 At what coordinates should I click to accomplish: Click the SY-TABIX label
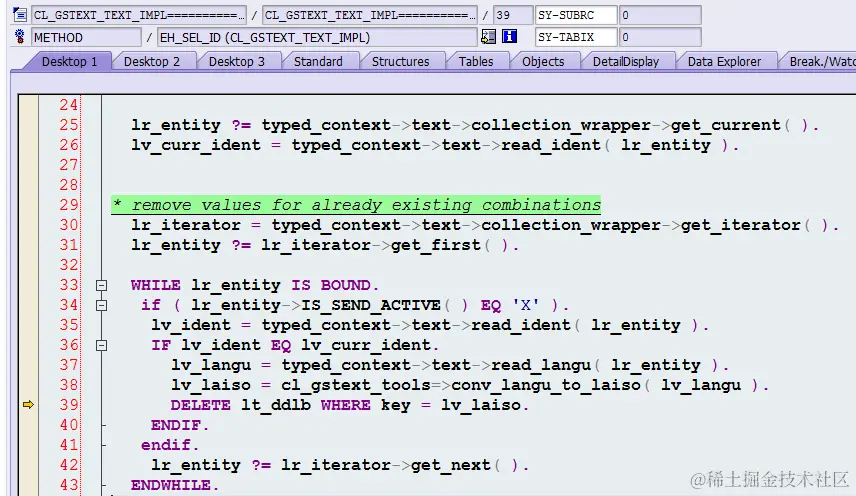coord(576,37)
